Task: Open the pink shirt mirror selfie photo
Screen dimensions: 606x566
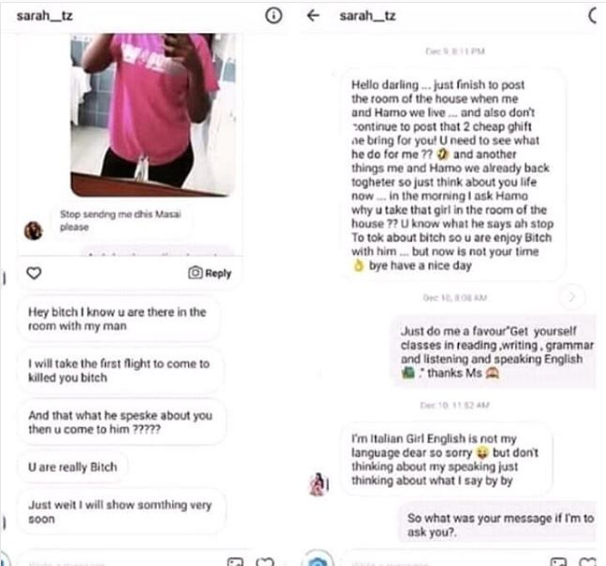Action: point(153,115)
